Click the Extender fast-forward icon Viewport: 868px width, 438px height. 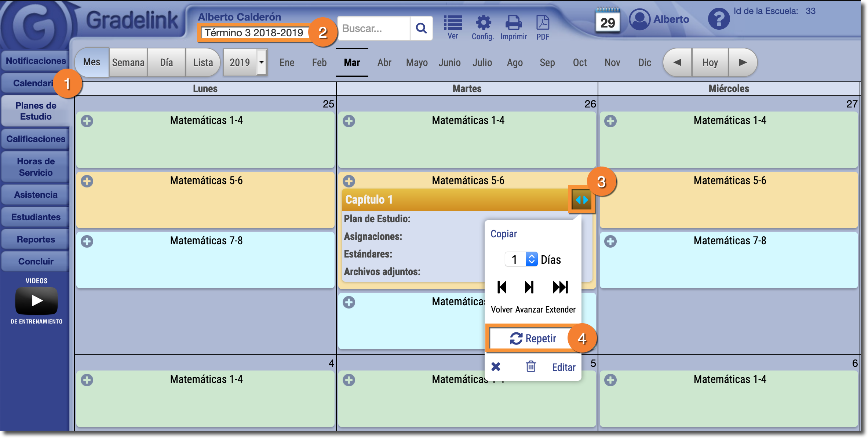pos(560,287)
